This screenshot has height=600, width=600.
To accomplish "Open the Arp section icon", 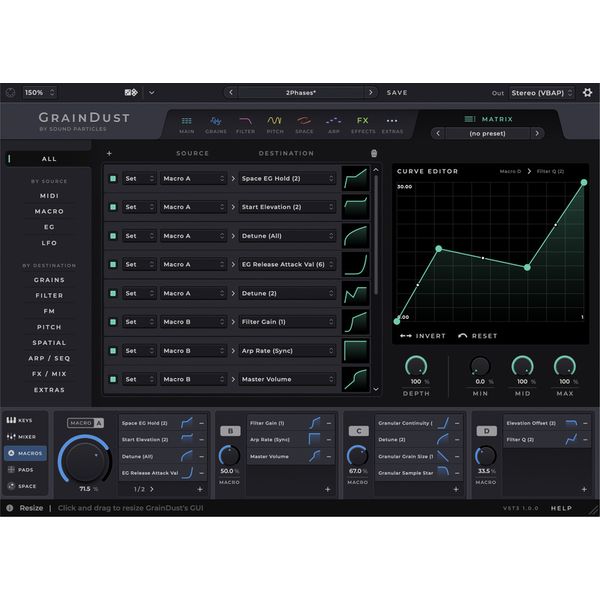I will (x=334, y=121).
